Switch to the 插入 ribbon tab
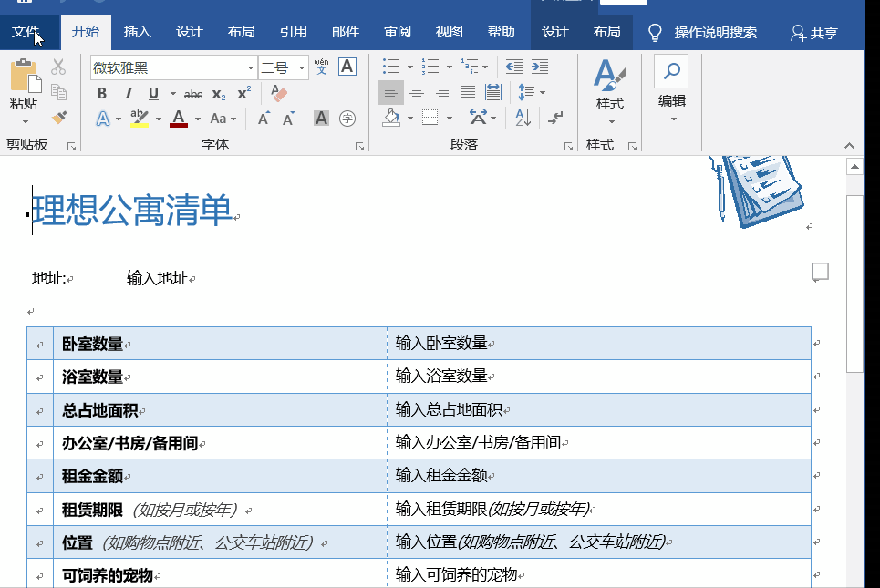This screenshot has width=880, height=588. [x=137, y=30]
